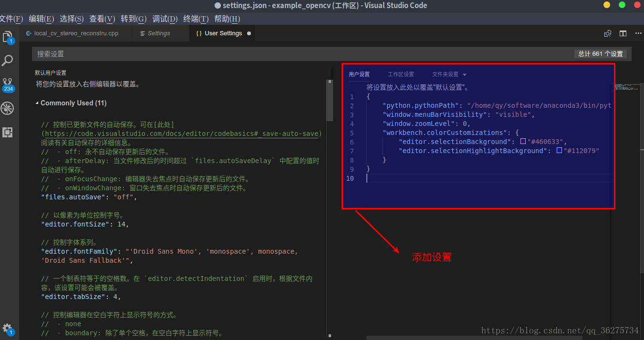
Task: Click the open changes icon in tab bar
Action: [x=608, y=33]
